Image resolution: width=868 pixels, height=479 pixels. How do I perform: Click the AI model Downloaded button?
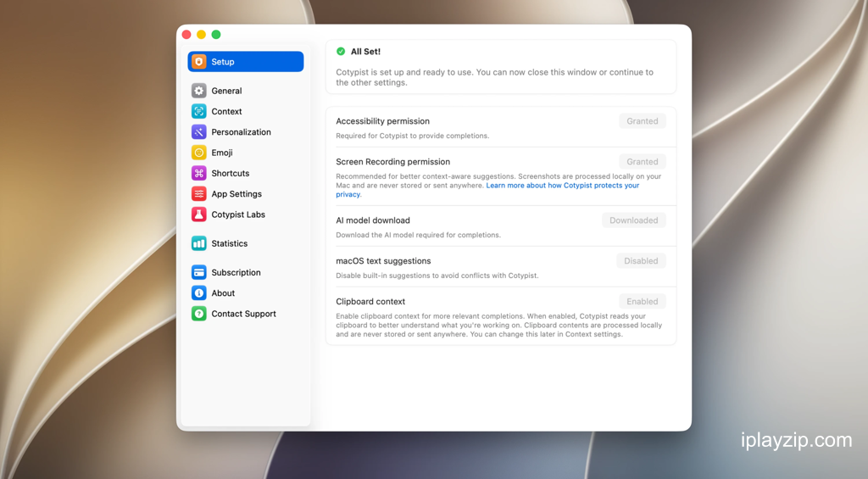coord(634,220)
